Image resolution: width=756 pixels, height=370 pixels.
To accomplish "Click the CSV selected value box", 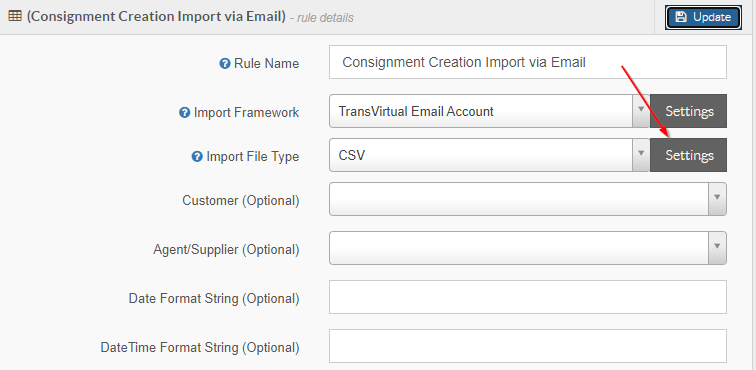I will coord(481,155).
